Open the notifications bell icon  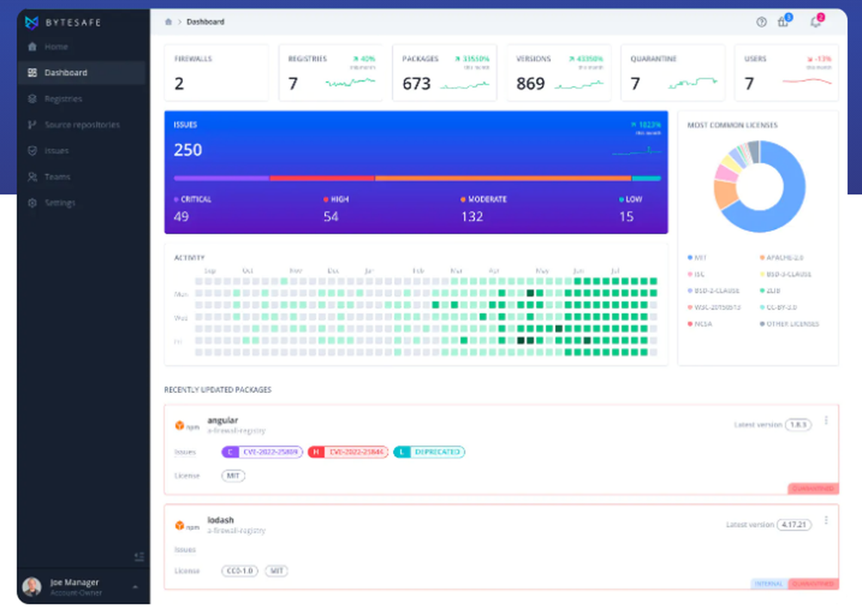coord(815,22)
